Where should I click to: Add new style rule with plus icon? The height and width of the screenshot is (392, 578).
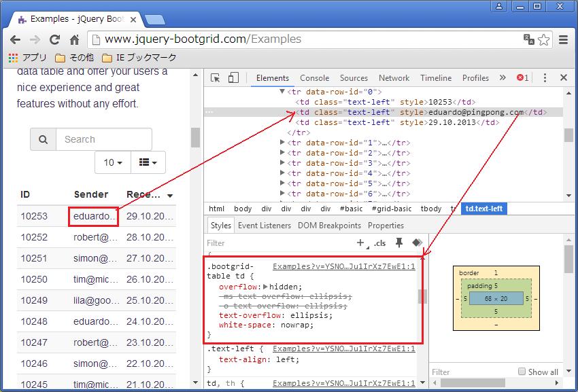point(361,243)
